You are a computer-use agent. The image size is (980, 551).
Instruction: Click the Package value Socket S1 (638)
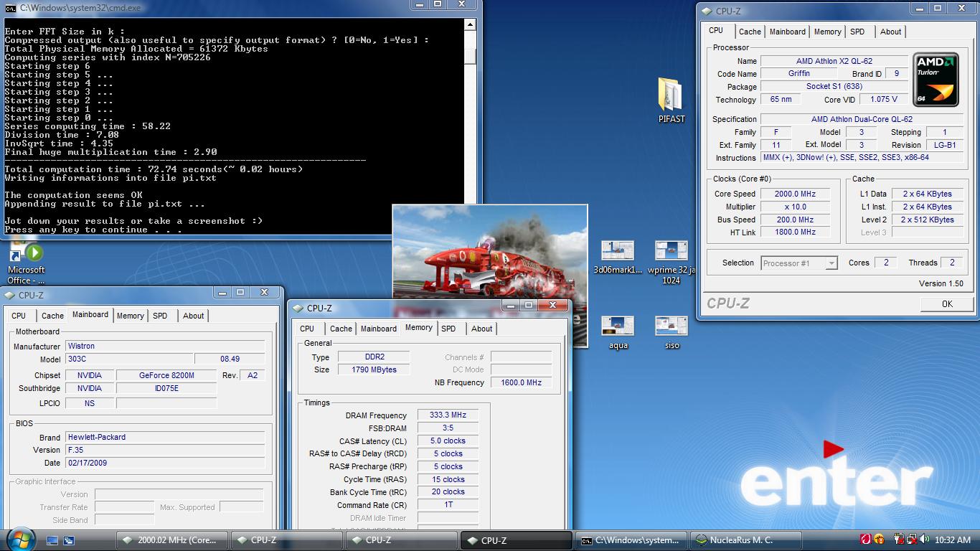coord(834,86)
